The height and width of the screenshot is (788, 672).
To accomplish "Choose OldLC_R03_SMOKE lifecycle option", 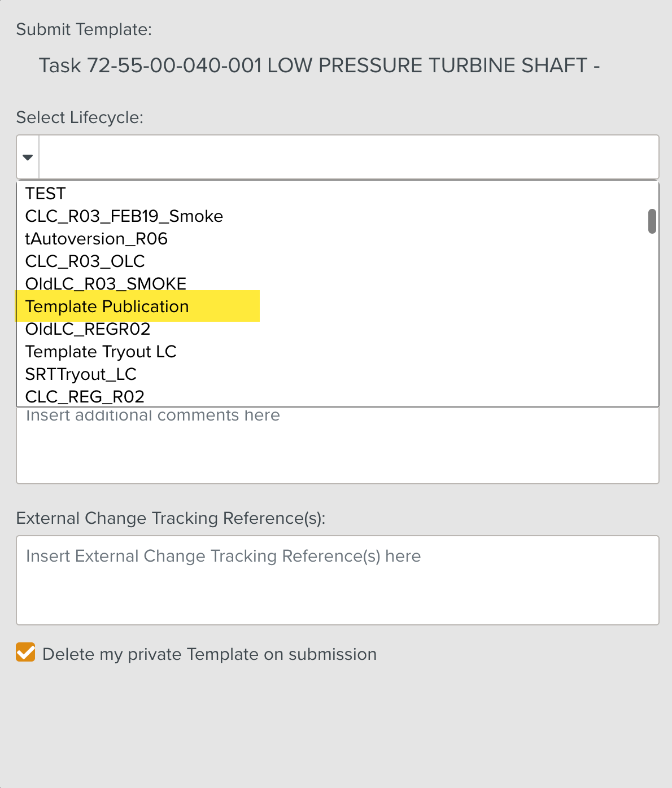I will click(106, 283).
